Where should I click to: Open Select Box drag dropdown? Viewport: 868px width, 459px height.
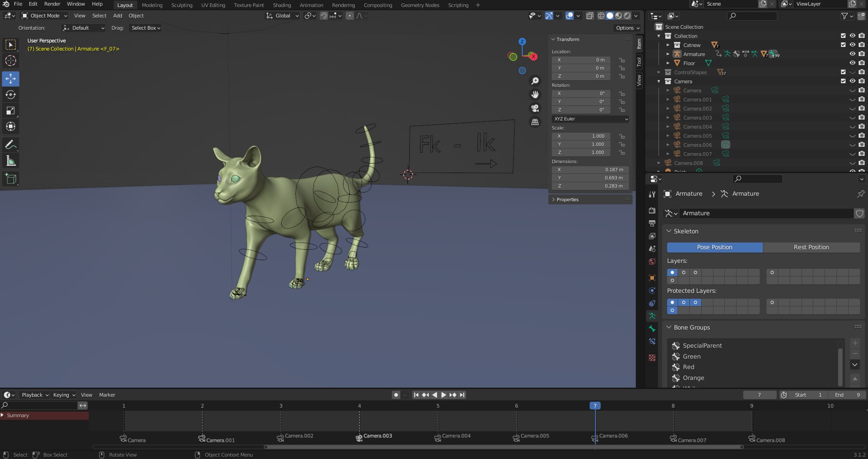(146, 28)
